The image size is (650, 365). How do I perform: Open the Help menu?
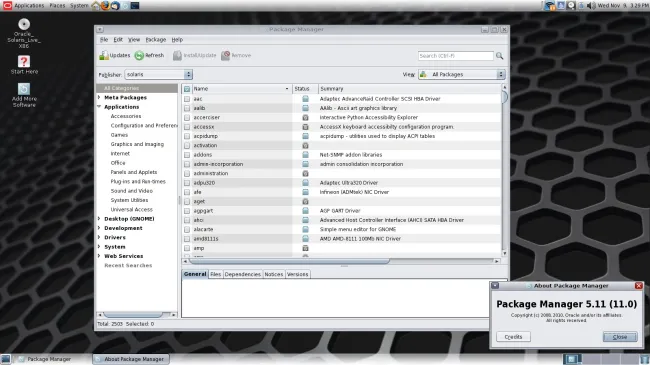click(x=177, y=40)
